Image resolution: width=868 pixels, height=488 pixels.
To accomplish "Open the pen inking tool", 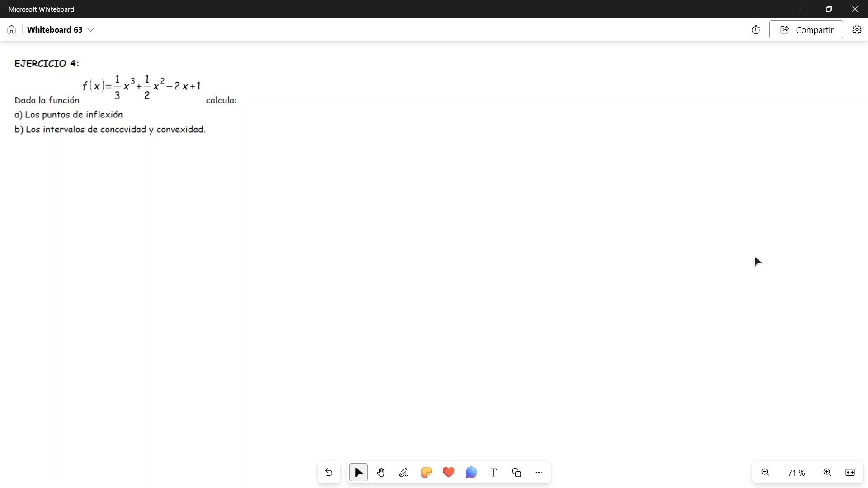I will 403,473.
